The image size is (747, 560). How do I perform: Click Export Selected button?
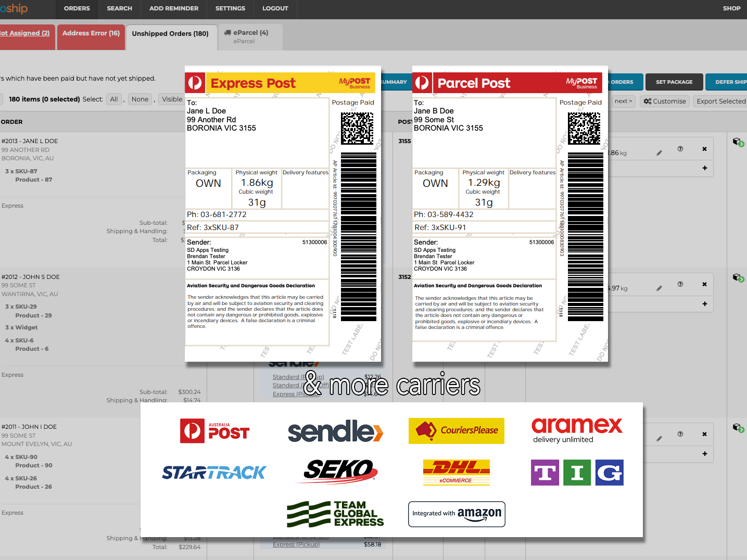coord(721,101)
